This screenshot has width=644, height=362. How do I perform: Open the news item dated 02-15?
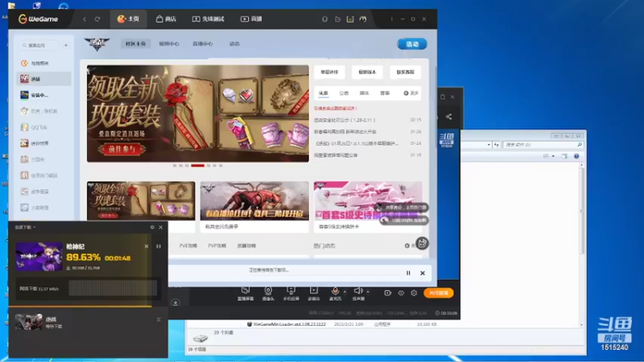click(368, 120)
